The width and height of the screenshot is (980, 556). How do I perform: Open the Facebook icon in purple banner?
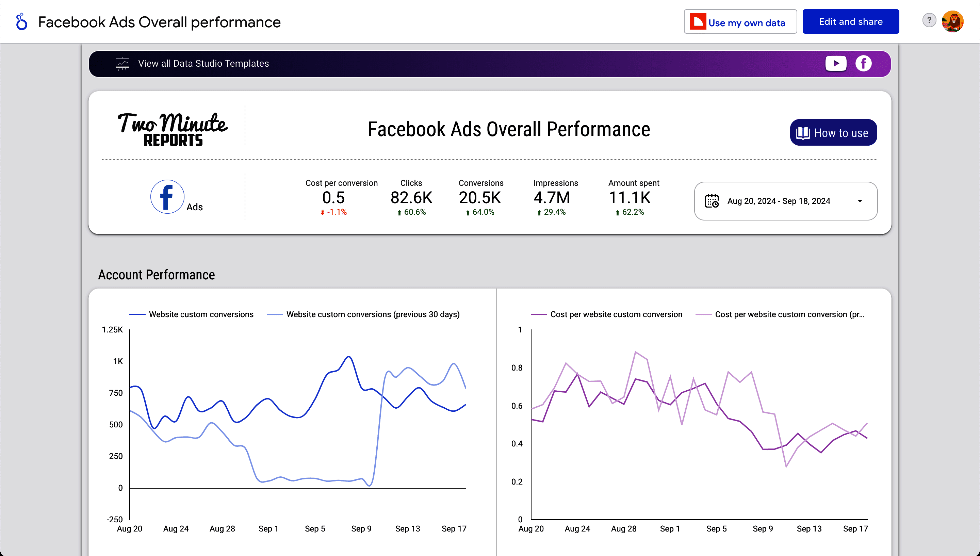(863, 63)
